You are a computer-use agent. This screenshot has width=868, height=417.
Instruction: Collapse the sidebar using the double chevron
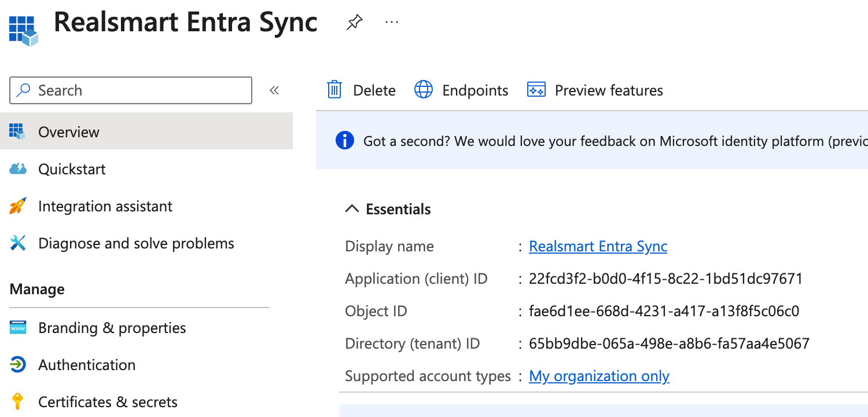point(274,90)
